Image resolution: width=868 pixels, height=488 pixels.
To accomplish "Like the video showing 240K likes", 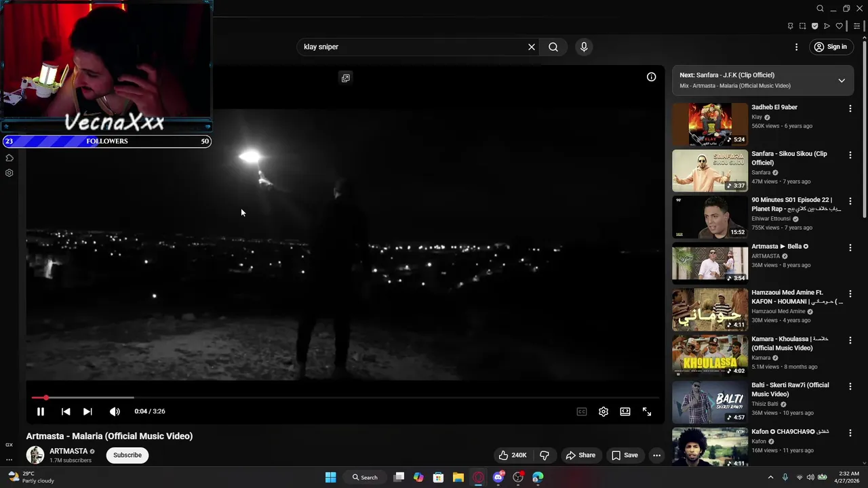I will point(513,455).
